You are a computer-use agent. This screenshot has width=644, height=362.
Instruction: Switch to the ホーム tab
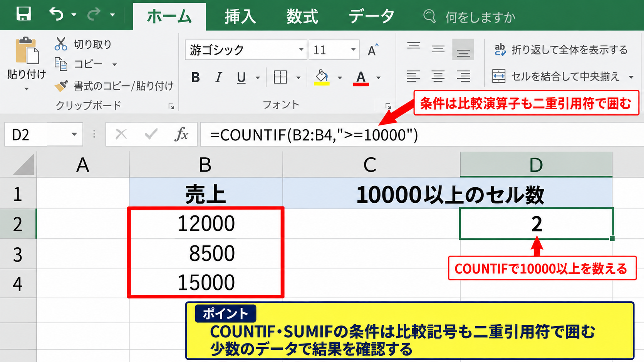coord(169,17)
